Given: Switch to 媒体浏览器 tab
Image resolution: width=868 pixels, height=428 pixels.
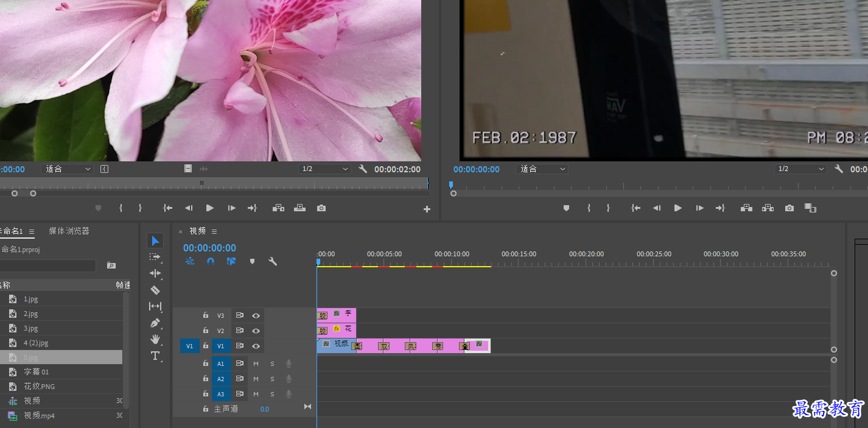Looking at the screenshot, I should tap(69, 231).
